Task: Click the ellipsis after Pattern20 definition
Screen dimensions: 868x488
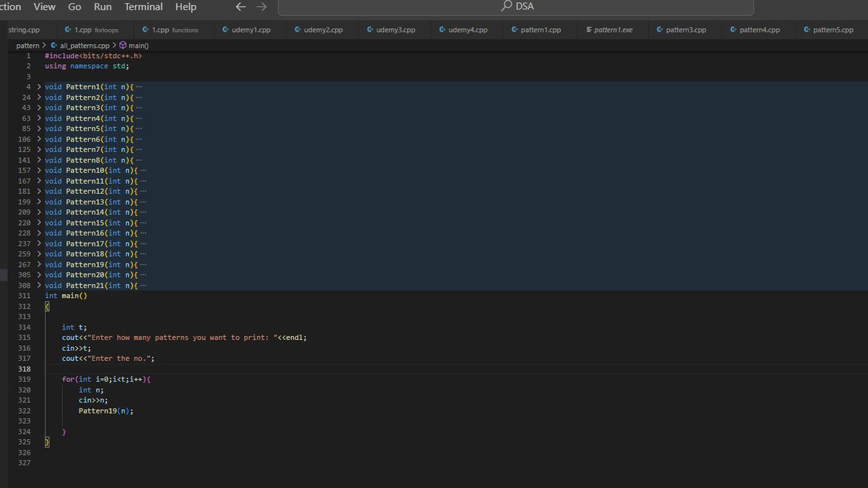Action: (143, 275)
